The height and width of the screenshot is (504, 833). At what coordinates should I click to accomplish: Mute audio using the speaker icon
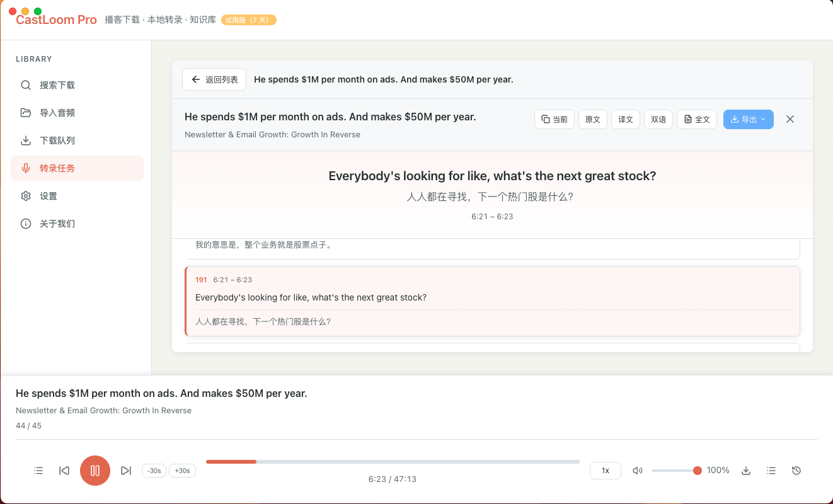[x=638, y=471]
